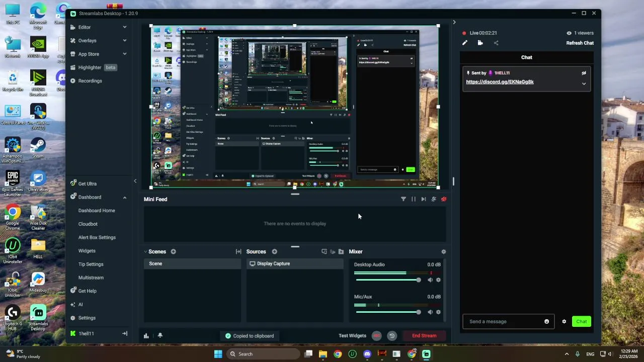Open Alert Box Settings
Screen dimensions: 644x362
tap(97, 237)
